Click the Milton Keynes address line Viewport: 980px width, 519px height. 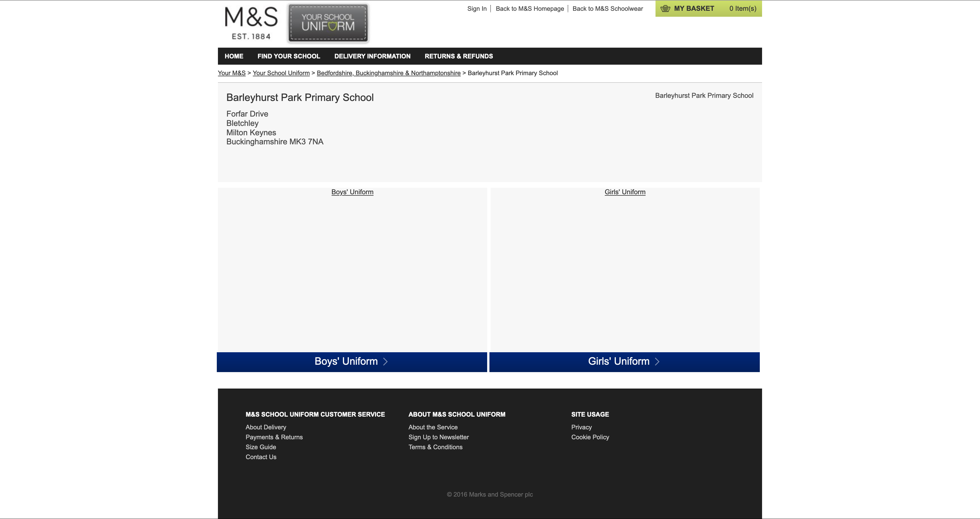click(251, 132)
